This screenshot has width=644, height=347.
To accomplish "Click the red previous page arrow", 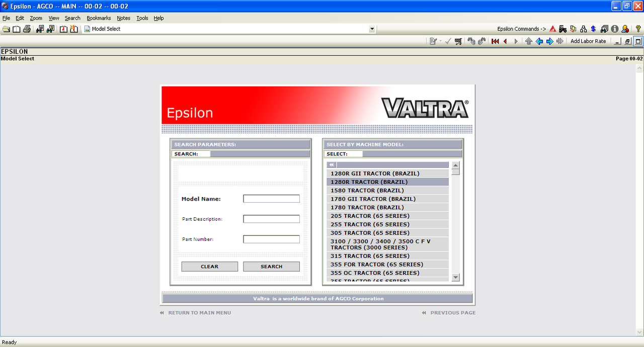I will (505, 41).
